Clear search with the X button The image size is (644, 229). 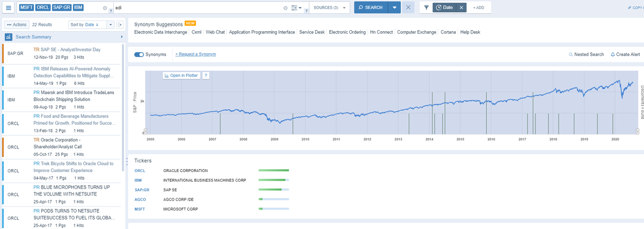[x=408, y=8]
